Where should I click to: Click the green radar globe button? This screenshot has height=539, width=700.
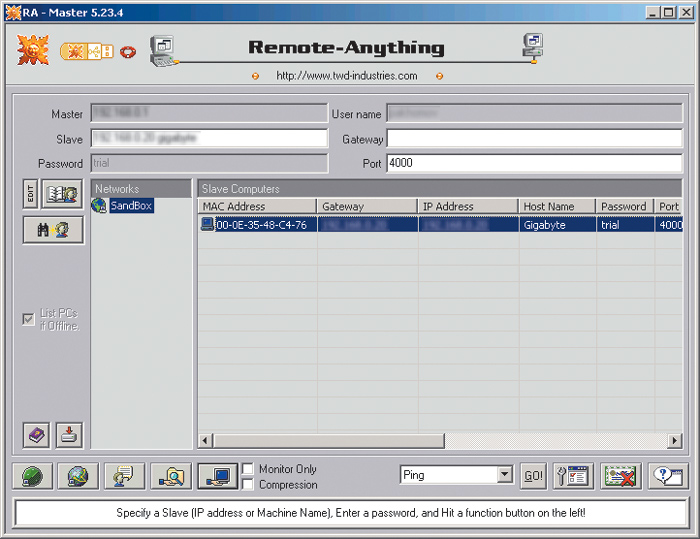click(33, 476)
